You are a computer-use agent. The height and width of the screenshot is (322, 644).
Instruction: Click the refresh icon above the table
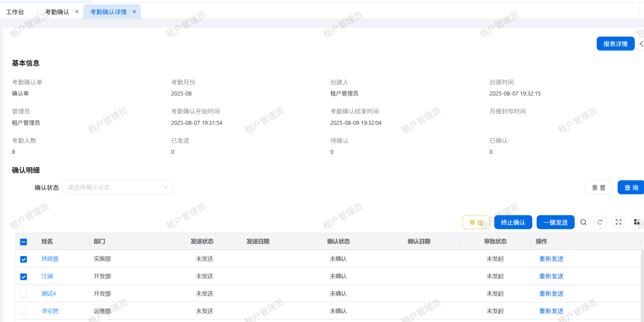[x=600, y=222]
